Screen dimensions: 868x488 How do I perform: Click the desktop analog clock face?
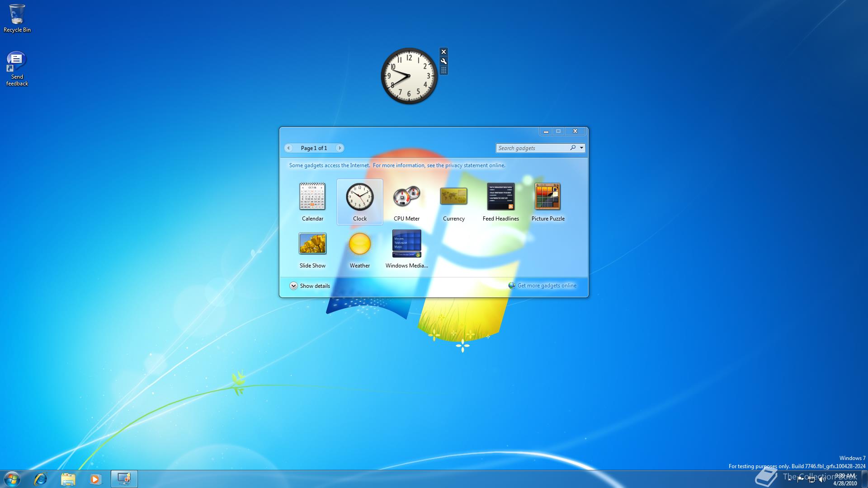coord(409,76)
